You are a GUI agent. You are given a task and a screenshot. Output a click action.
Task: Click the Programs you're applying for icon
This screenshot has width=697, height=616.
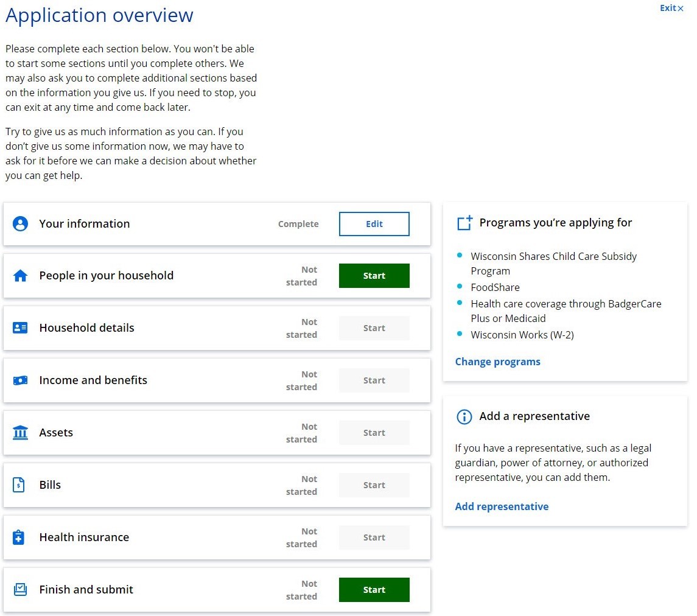(464, 223)
